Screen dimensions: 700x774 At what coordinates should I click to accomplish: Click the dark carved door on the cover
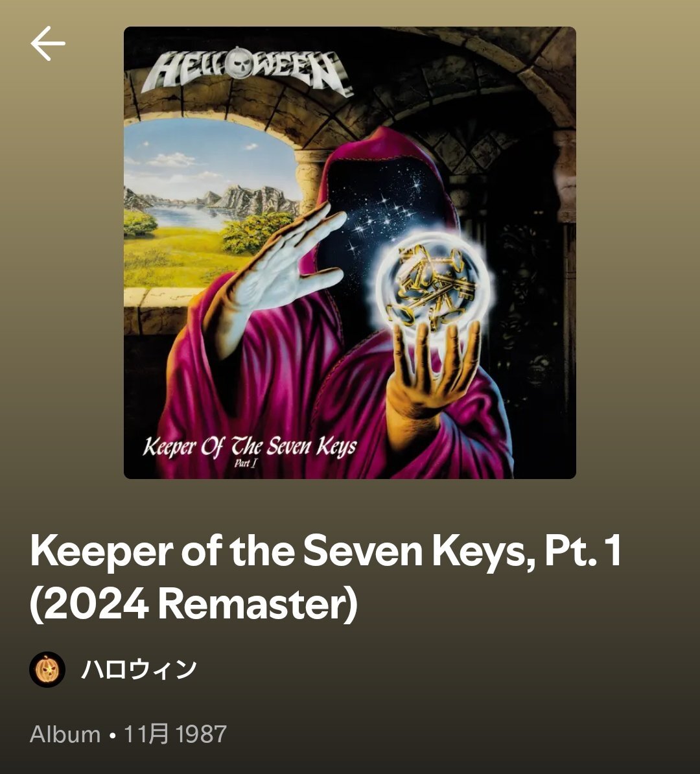(523, 306)
